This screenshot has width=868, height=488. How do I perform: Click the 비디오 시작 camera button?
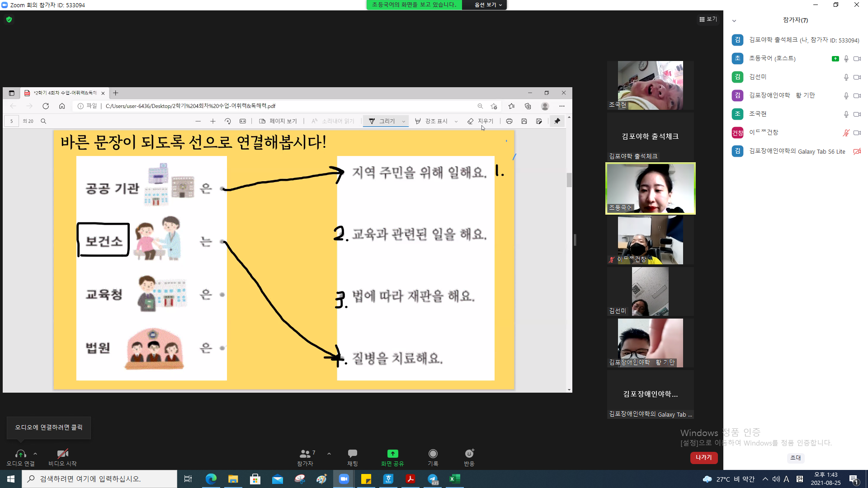[x=62, y=457]
